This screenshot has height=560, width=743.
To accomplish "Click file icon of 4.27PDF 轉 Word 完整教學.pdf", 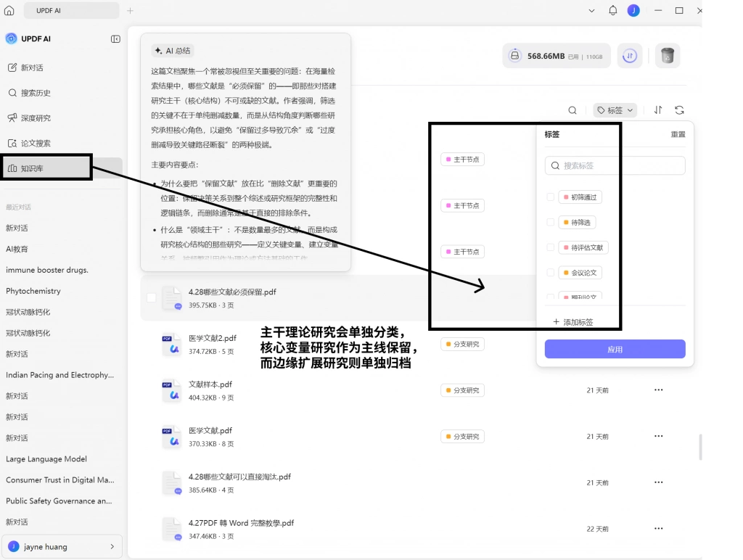I will click(x=171, y=530).
